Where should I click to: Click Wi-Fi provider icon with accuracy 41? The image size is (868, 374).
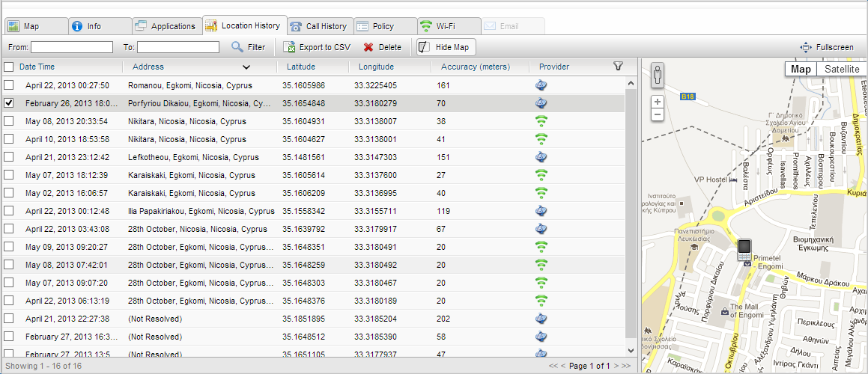coord(541,139)
